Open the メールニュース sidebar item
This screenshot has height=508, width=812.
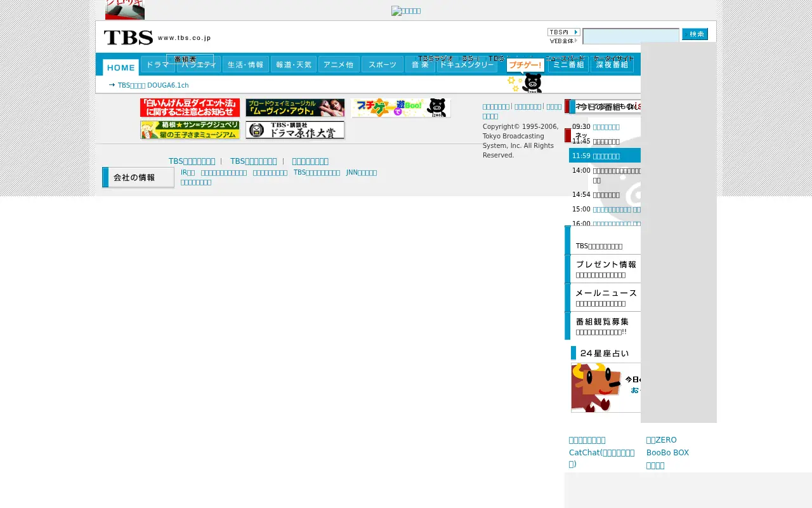point(603,297)
